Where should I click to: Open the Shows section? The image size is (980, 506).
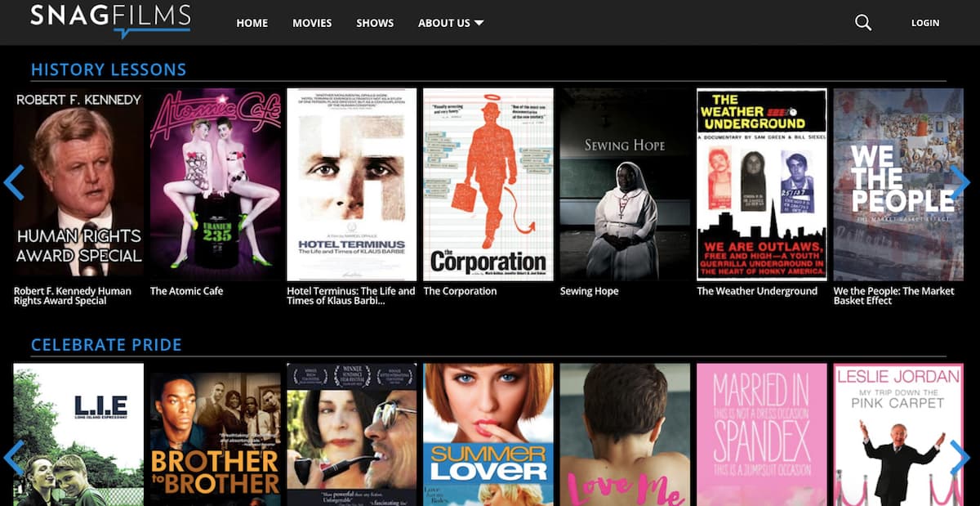375,23
